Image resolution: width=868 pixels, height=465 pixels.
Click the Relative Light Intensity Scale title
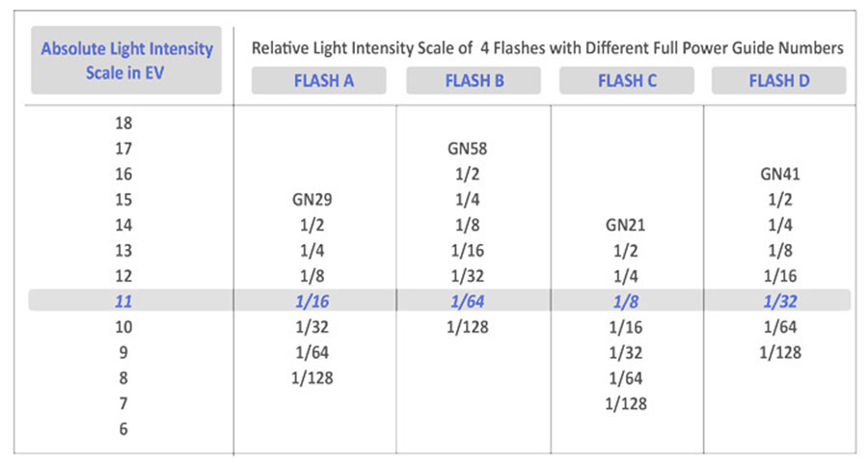(x=548, y=48)
